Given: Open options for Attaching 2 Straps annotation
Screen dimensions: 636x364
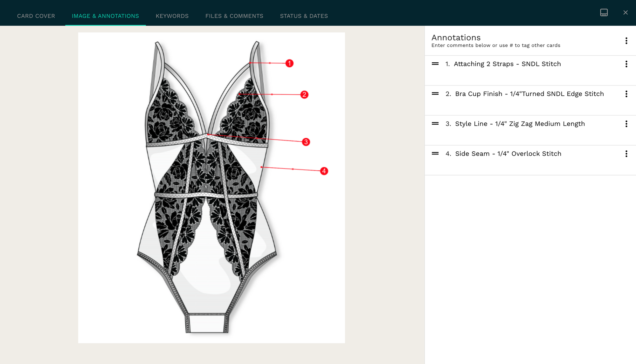Looking at the screenshot, I should 626,64.
